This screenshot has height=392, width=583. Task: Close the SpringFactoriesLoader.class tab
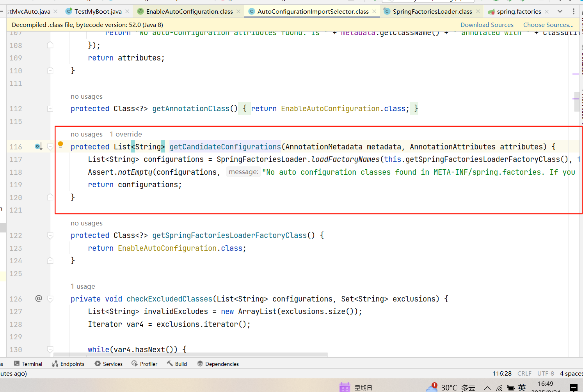tap(478, 11)
